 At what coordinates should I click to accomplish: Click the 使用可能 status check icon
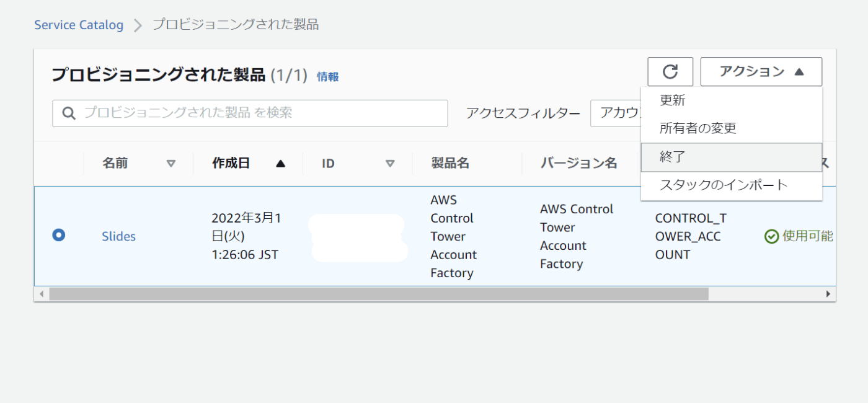point(771,237)
